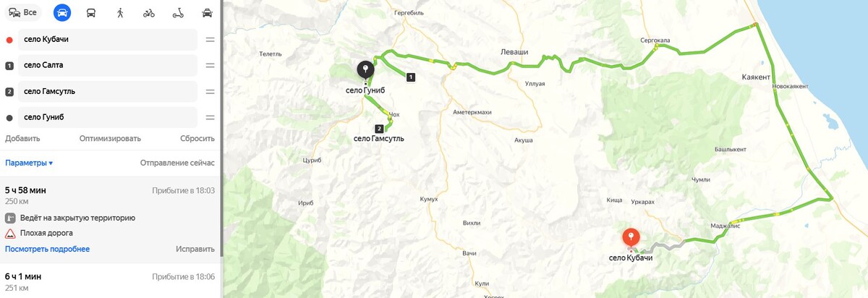
Task: Open Отправление сейчас departure time selector
Action: (x=177, y=163)
